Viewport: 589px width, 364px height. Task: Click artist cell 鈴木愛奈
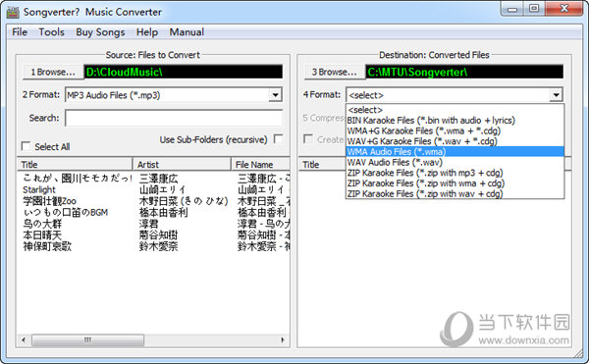[158, 246]
